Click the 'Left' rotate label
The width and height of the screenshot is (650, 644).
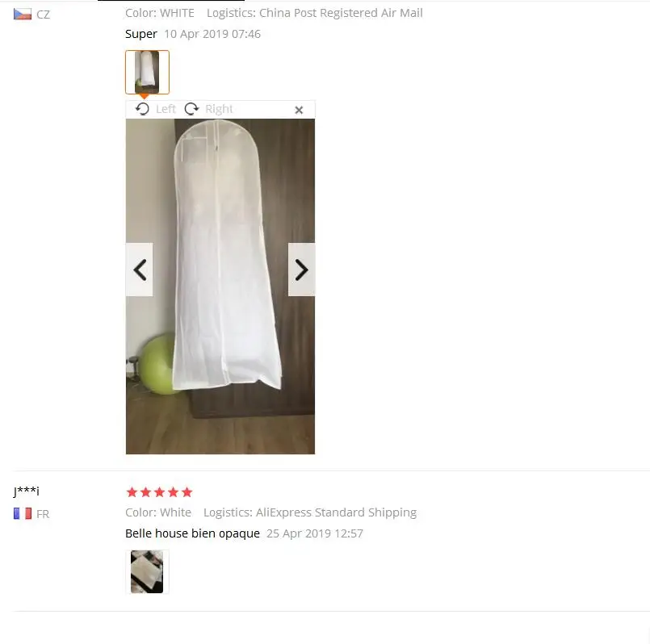coord(166,109)
